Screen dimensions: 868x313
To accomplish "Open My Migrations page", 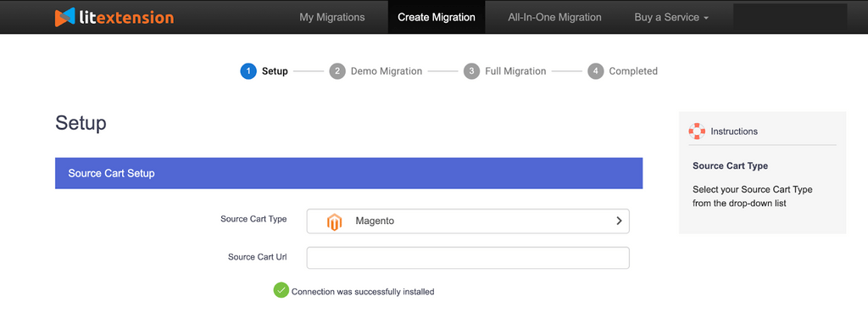I will [332, 17].
